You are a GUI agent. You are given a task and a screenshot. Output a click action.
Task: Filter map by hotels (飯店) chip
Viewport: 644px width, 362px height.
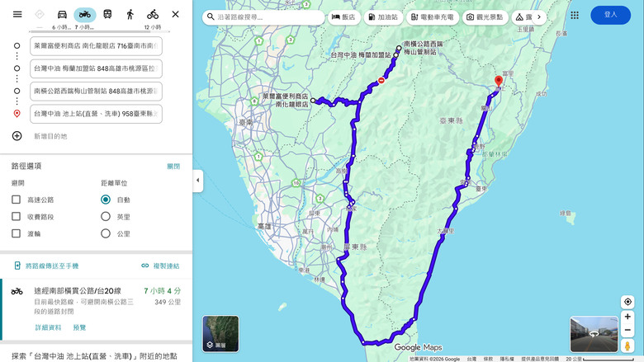[343, 16]
